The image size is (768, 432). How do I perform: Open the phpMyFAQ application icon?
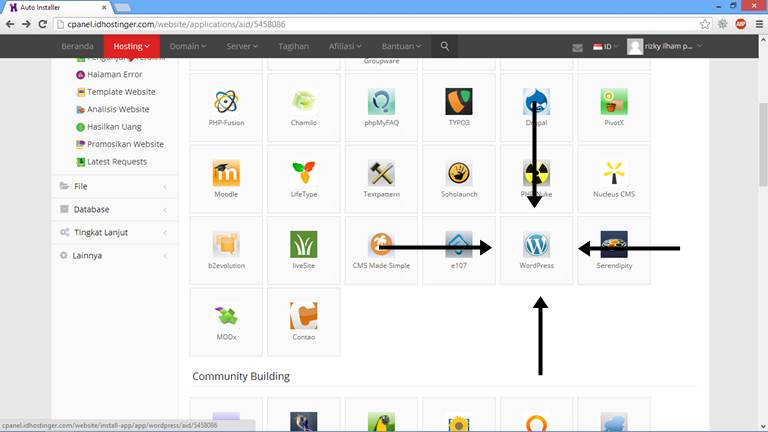381,101
